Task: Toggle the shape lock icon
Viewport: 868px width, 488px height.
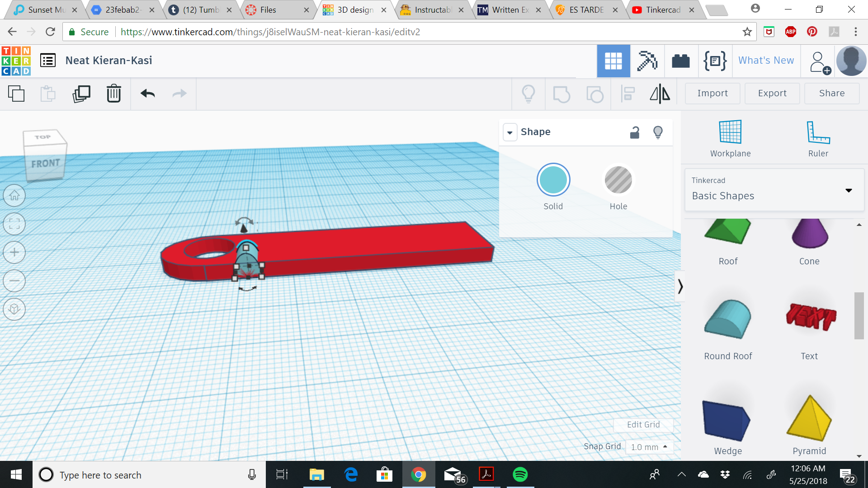Action: (635, 132)
